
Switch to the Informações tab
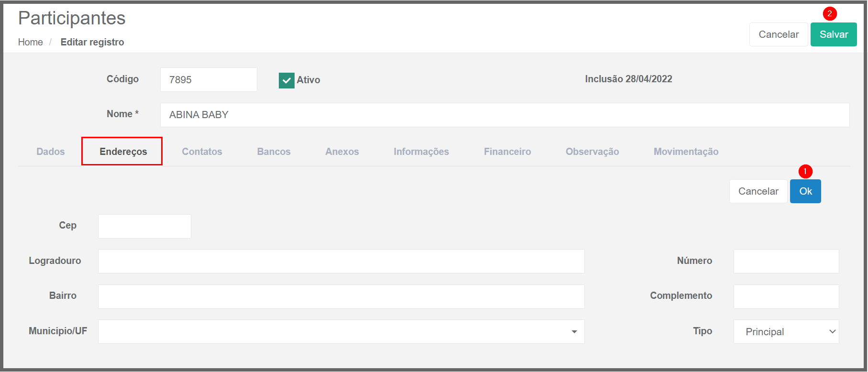421,152
